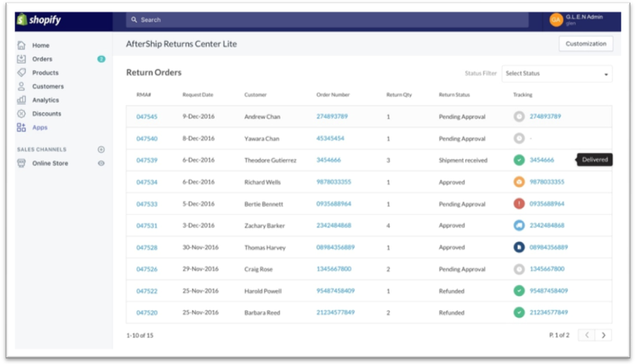This screenshot has height=364, width=636.
Task: Click the Customers person icon
Action: [21, 86]
